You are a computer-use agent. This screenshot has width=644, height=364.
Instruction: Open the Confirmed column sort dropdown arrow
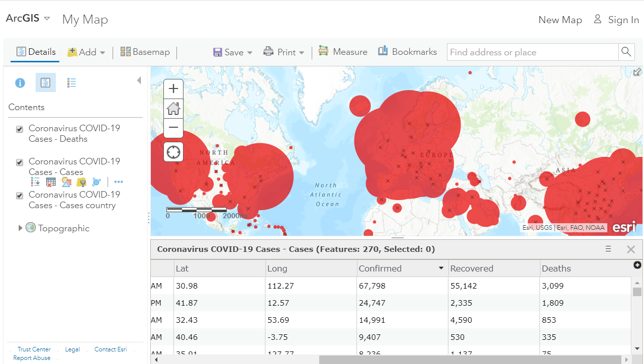(x=441, y=268)
